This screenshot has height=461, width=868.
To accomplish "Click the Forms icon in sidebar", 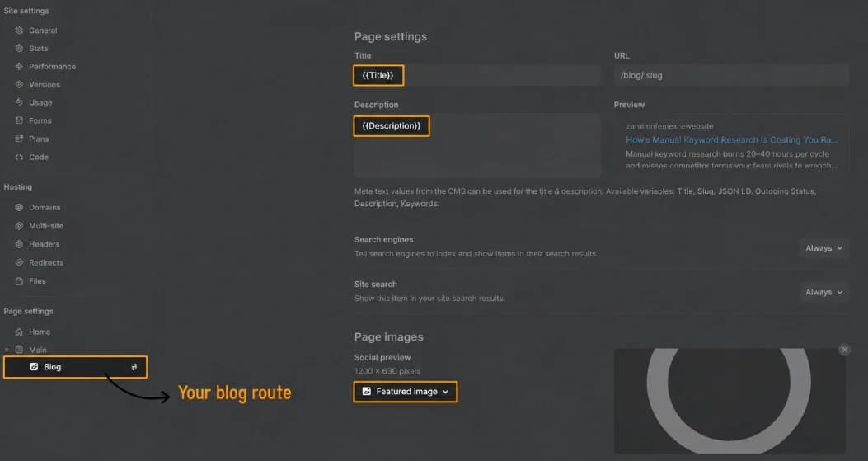I will click(20, 120).
